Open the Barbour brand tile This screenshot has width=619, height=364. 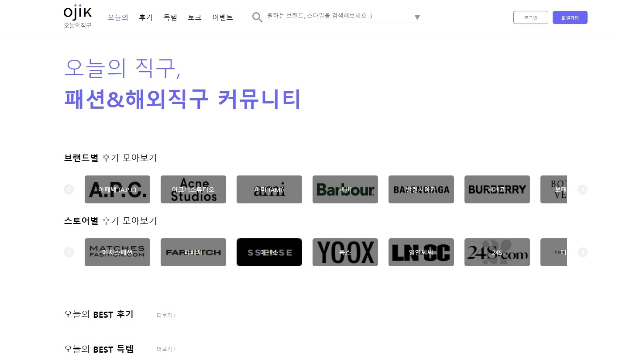pos(345,189)
